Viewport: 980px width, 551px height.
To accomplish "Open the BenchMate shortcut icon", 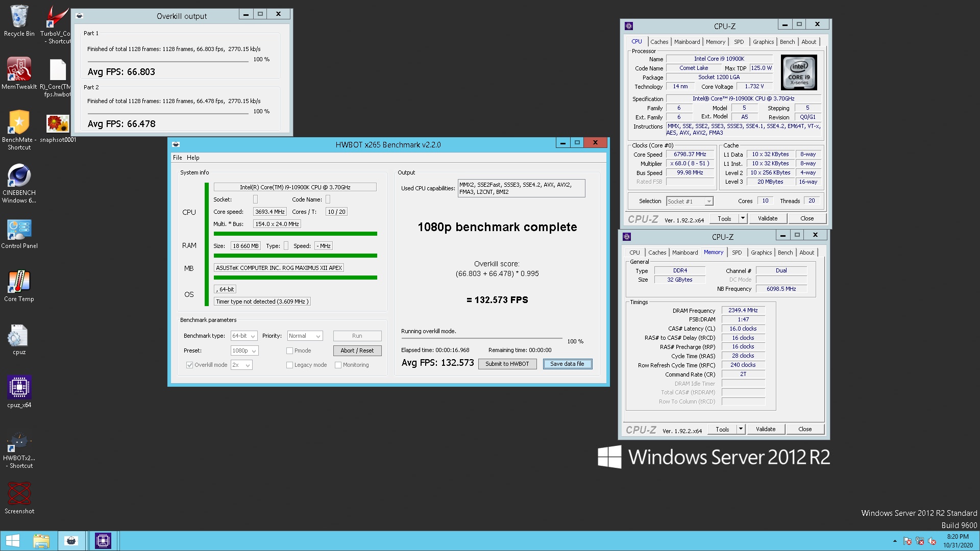I will [19, 130].
